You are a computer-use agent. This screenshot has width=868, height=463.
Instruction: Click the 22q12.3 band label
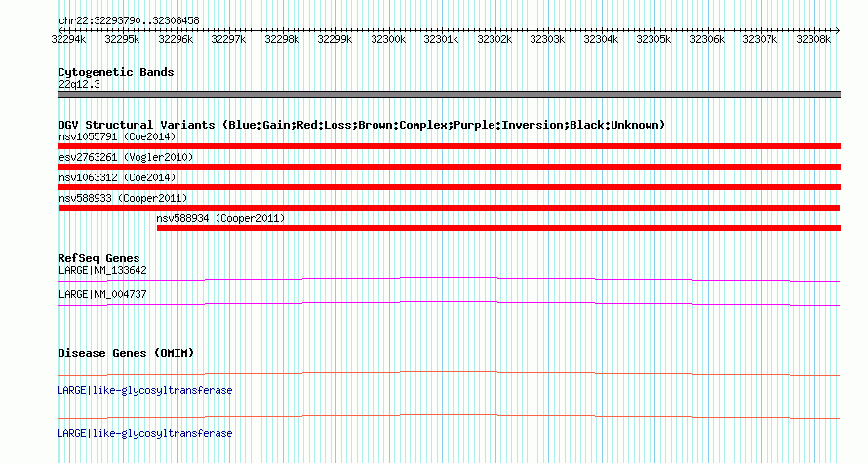(x=79, y=84)
